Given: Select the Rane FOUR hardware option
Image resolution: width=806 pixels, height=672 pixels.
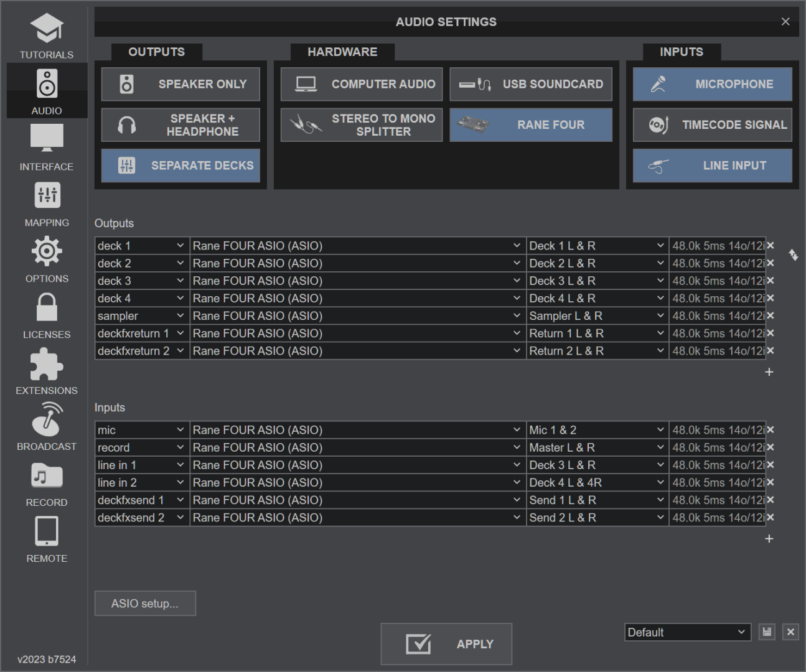Looking at the screenshot, I should point(531,125).
